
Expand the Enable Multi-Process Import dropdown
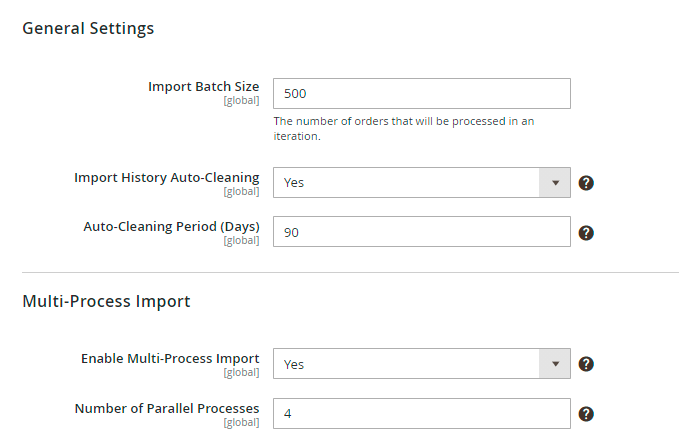click(421, 364)
